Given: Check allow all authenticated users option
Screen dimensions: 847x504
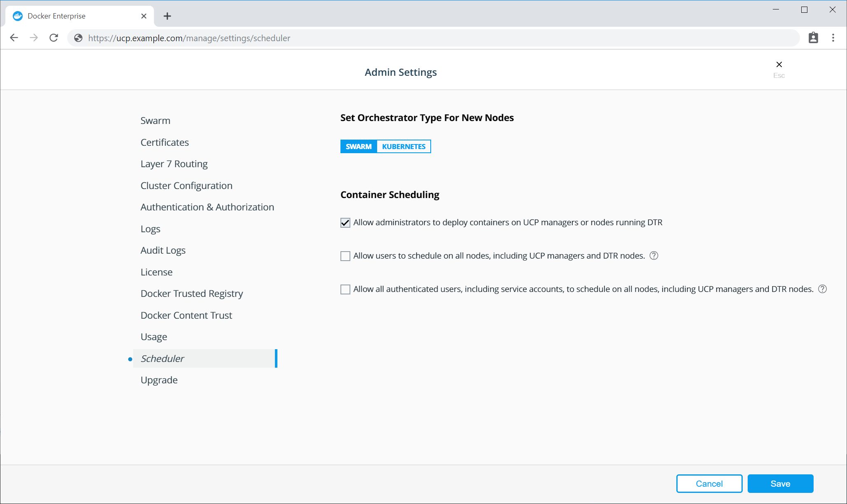Looking at the screenshot, I should (x=345, y=289).
